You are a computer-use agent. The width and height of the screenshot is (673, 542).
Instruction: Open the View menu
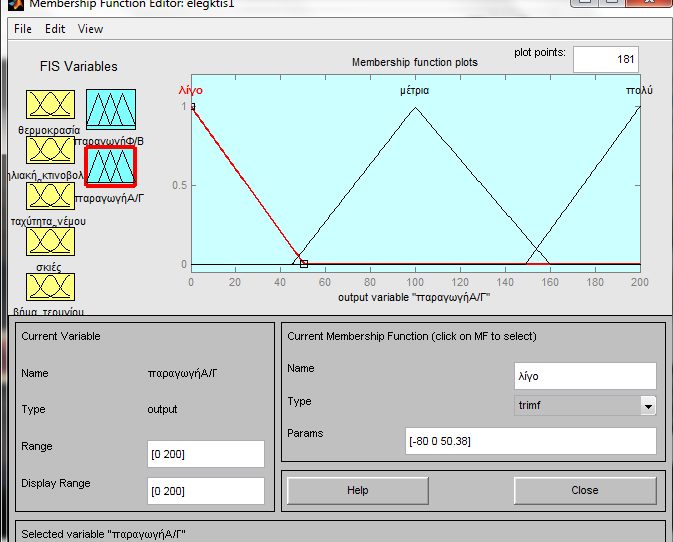90,29
